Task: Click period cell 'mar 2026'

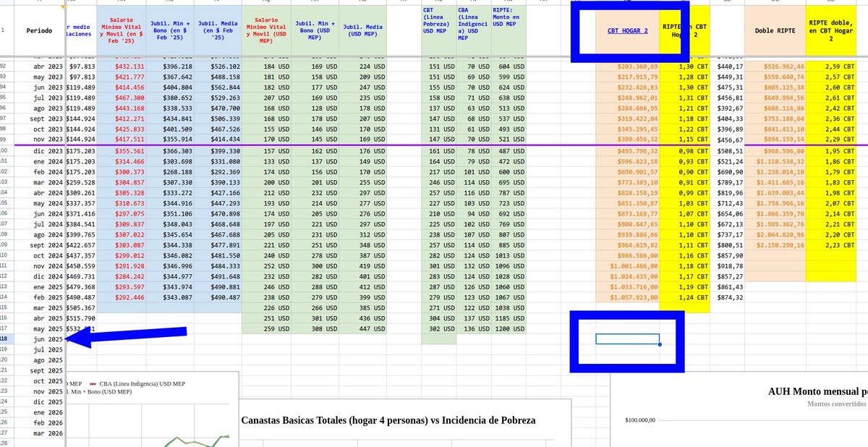Action: pyautogui.click(x=39, y=433)
